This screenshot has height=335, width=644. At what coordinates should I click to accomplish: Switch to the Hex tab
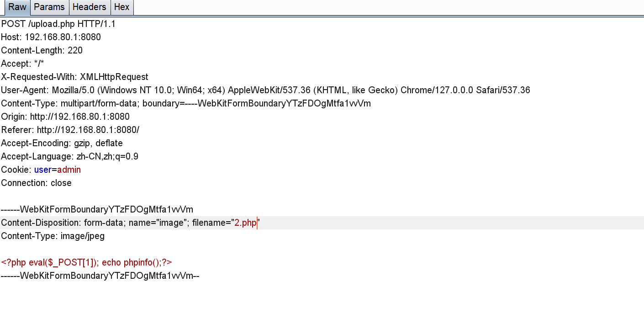[x=122, y=7]
